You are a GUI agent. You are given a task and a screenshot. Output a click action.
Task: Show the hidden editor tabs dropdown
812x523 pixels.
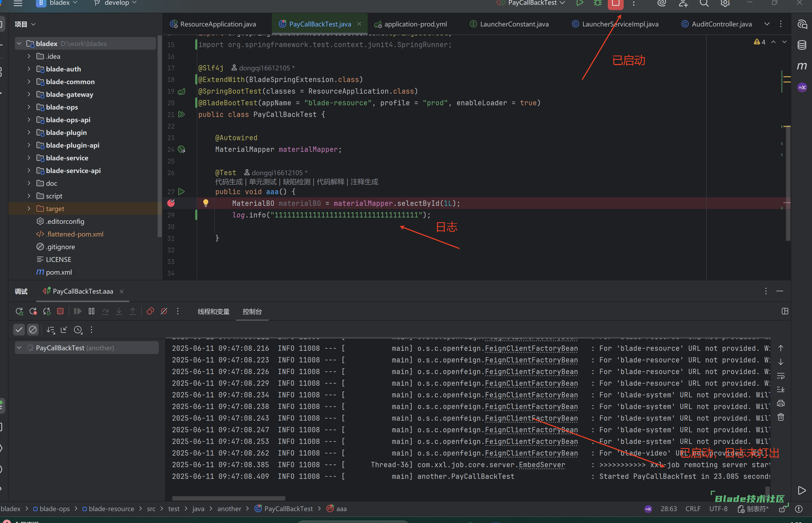(x=767, y=24)
